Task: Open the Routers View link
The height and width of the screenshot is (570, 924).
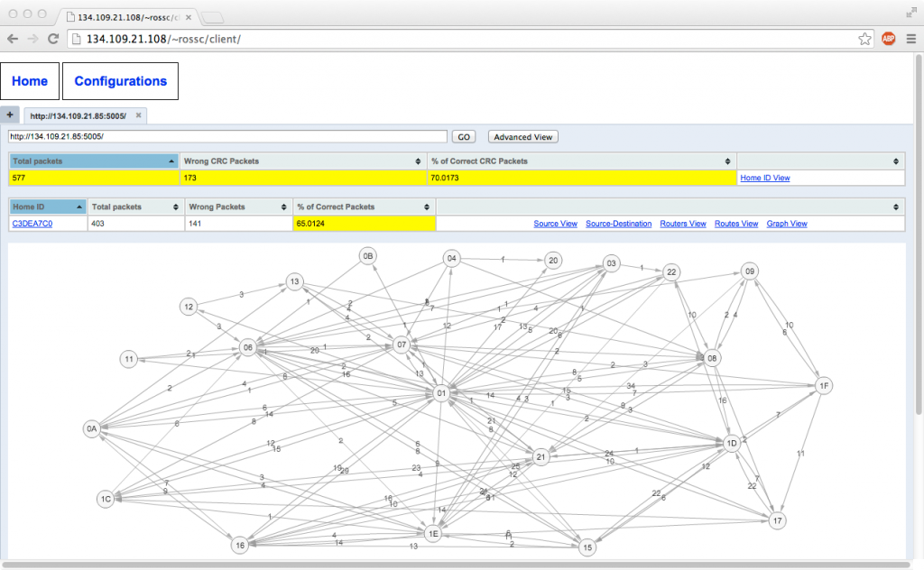Action: tap(682, 224)
